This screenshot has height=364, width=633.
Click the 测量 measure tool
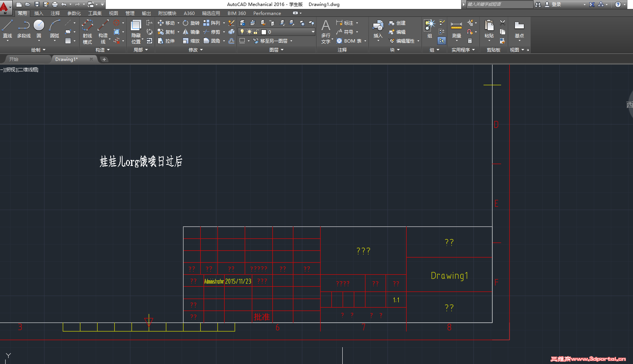coord(456,29)
